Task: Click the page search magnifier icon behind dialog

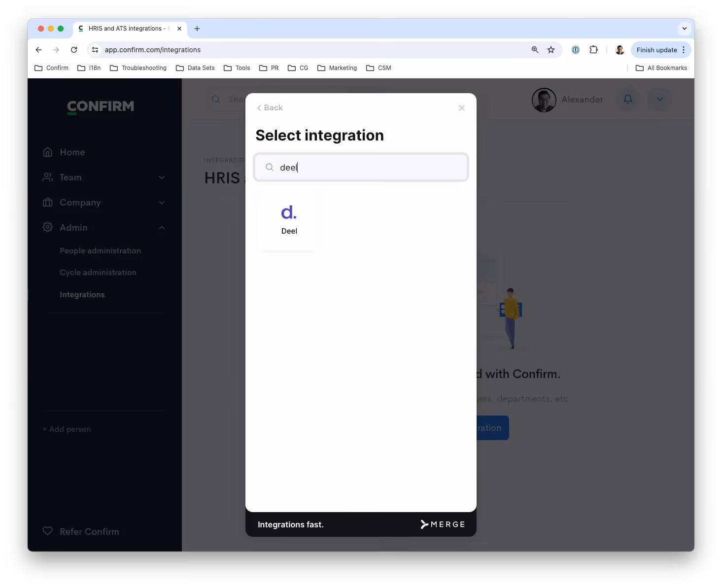Action: [x=216, y=100]
